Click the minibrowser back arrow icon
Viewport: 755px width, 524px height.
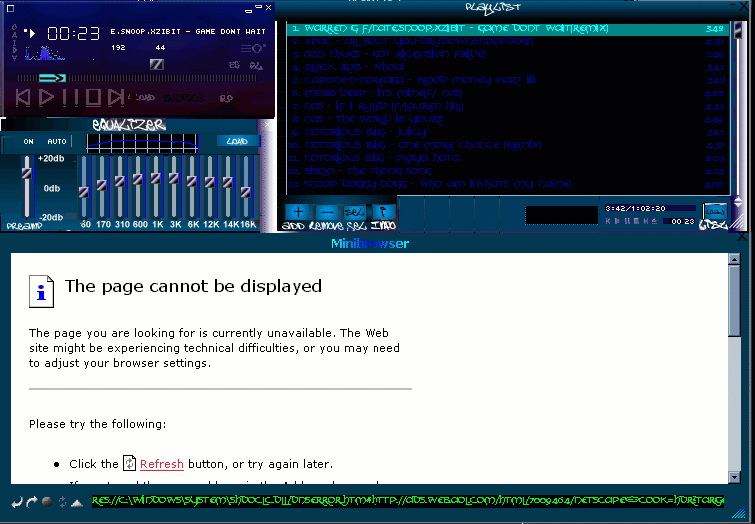point(16,501)
